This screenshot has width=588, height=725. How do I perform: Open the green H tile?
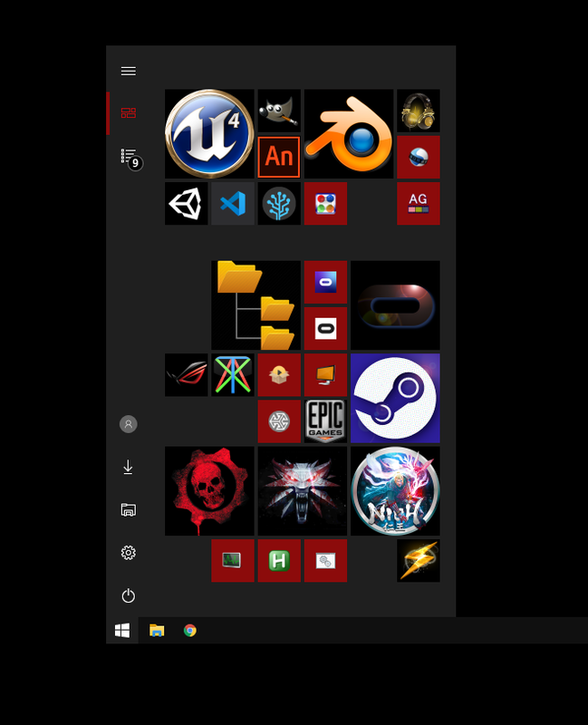click(x=279, y=560)
